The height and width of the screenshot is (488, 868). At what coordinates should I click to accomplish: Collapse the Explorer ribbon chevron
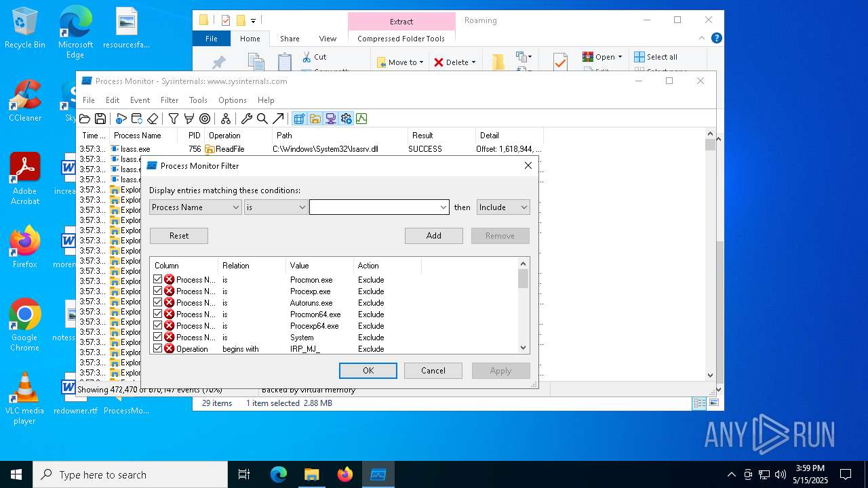click(703, 39)
